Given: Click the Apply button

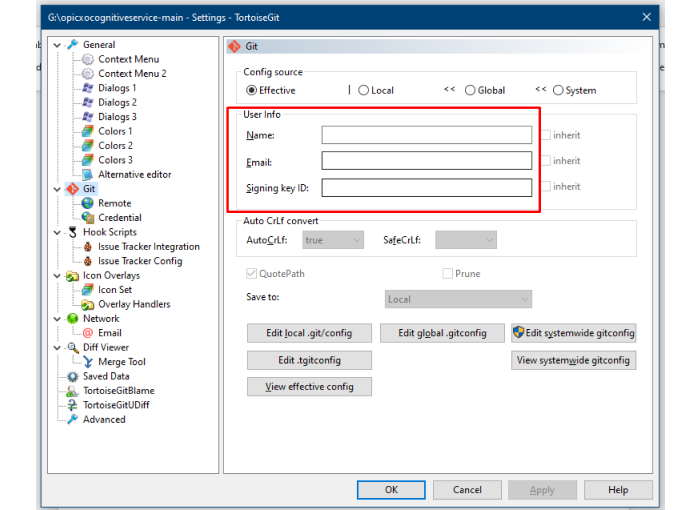Looking at the screenshot, I should (x=542, y=490).
